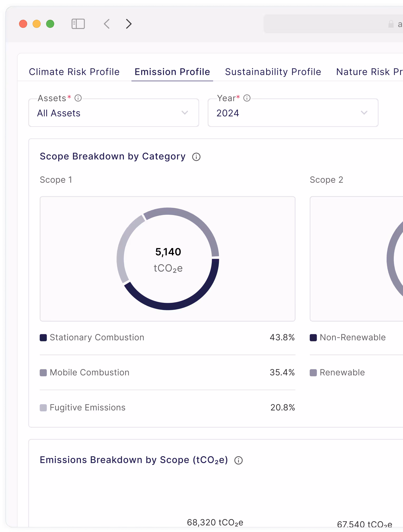Maximize the window with the green button
403x532 pixels.
click(x=50, y=24)
